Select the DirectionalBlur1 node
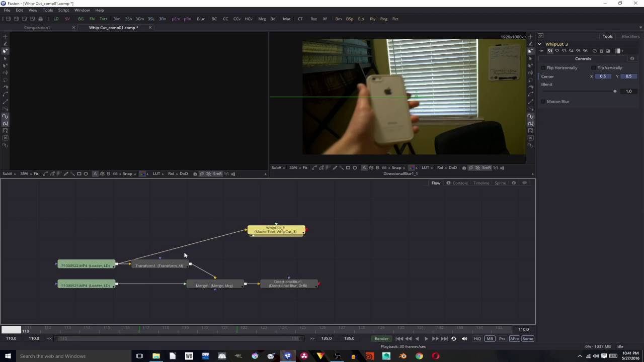The image size is (644, 362). tap(288, 284)
